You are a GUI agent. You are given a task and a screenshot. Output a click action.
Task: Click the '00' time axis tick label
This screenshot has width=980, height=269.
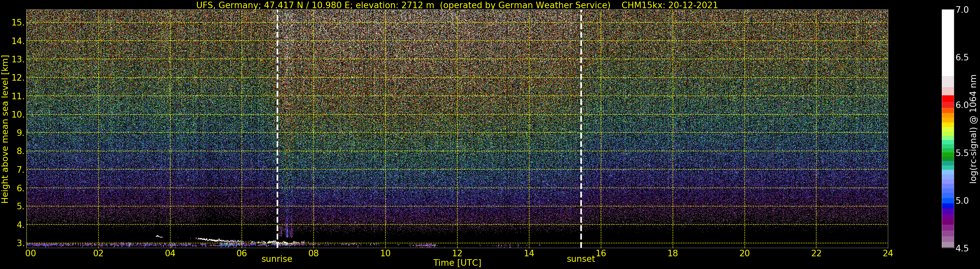30,253
